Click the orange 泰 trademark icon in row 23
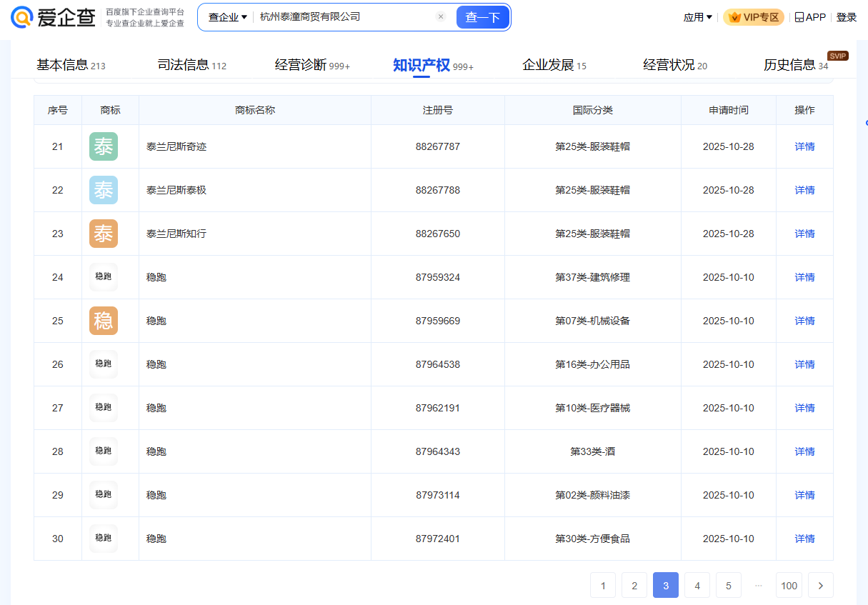 pos(104,234)
